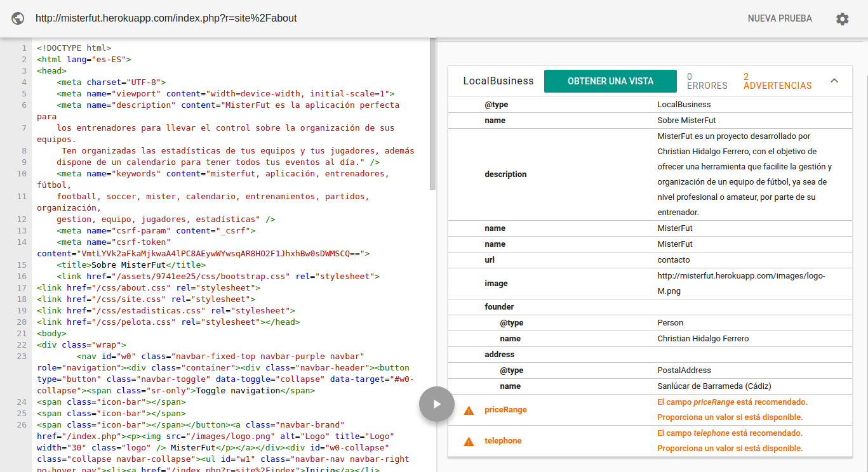Click the pelota.css link line in code
Screen dimensions: 868x472
tap(168, 322)
